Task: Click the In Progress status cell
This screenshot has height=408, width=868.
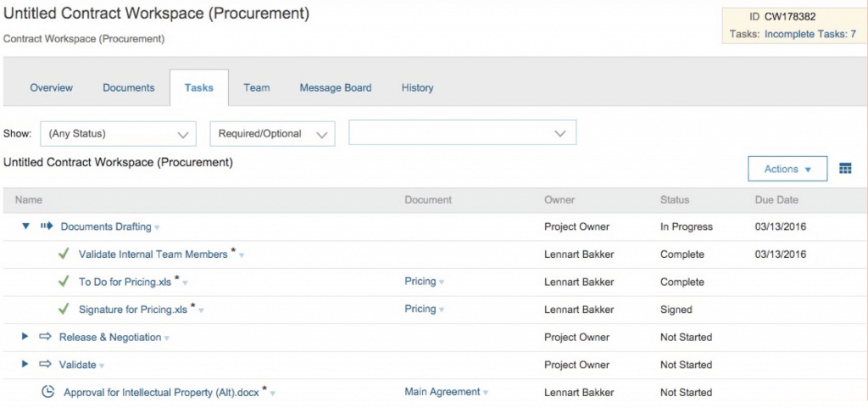Action: pyautogui.click(x=687, y=226)
